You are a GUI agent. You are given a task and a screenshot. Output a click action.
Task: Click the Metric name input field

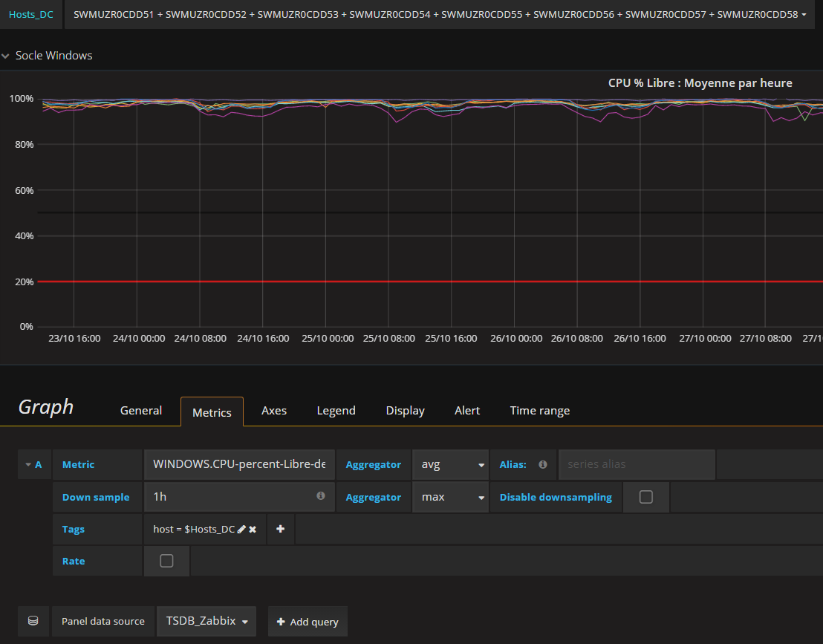(239, 464)
